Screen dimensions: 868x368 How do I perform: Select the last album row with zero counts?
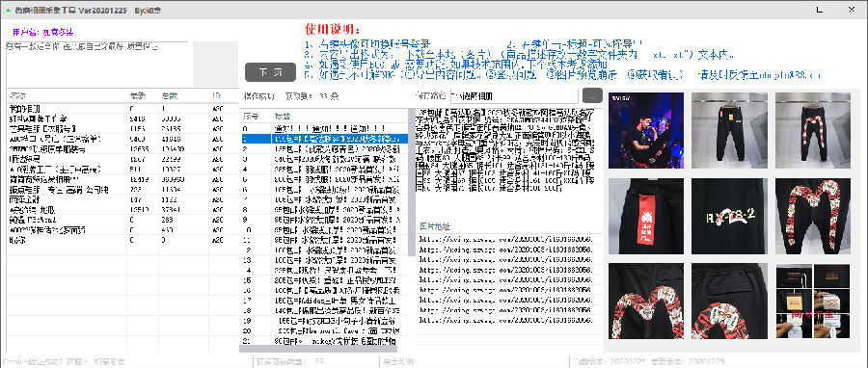(x=122, y=240)
